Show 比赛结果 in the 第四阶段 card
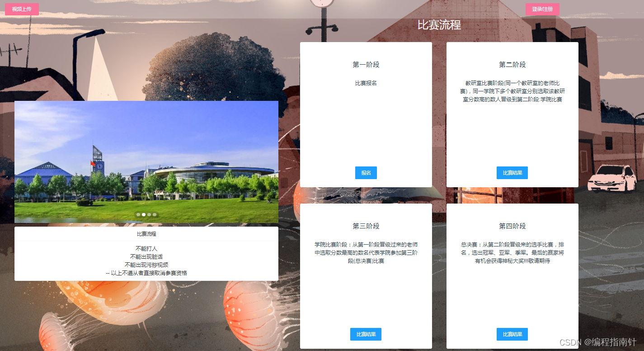The height and width of the screenshot is (351, 644). [512, 334]
